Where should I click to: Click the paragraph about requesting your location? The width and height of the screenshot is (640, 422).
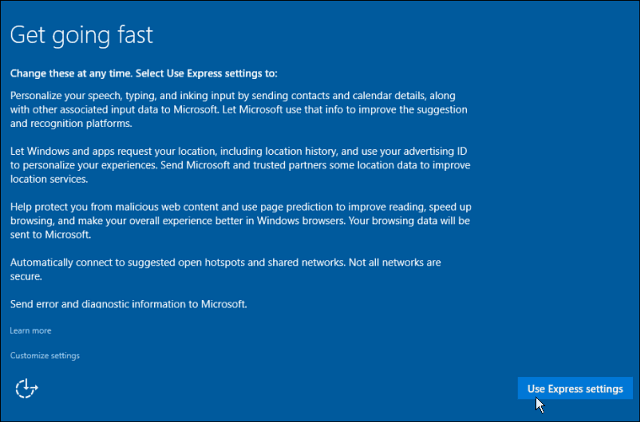240,165
